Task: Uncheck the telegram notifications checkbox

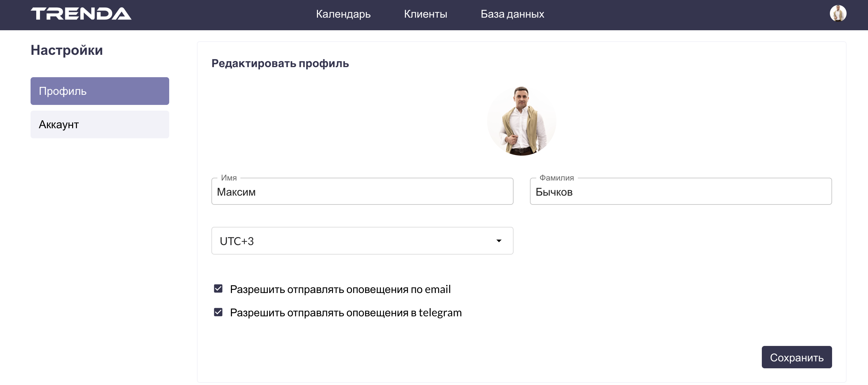Action: tap(218, 312)
